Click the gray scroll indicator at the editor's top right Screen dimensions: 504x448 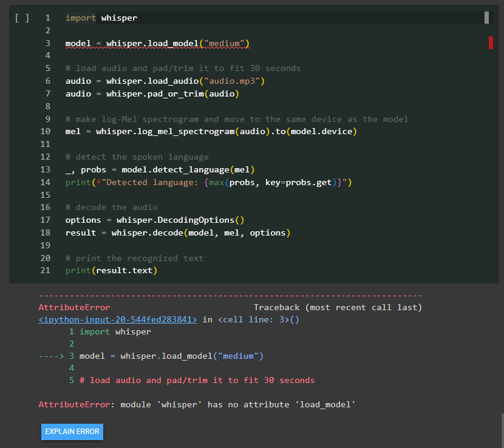click(x=486, y=18)
